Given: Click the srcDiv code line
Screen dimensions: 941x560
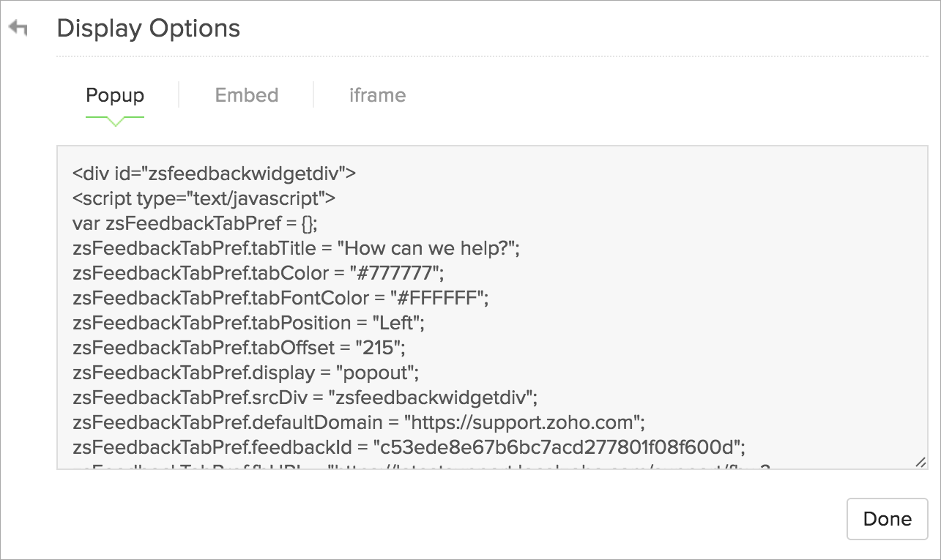Looking at the screenshot, I should click(x=305, y=397).
